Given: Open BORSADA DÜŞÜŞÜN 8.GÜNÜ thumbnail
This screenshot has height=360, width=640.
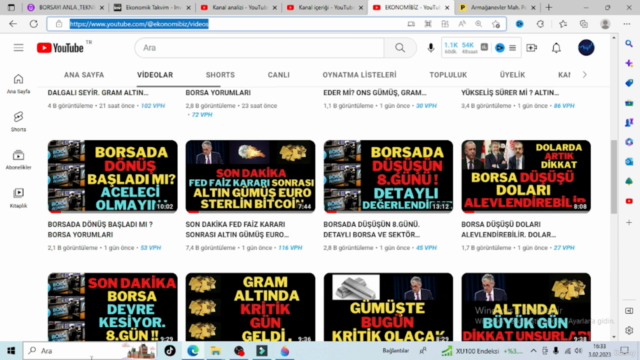Looking at the screenshot, I should point(388,176).
